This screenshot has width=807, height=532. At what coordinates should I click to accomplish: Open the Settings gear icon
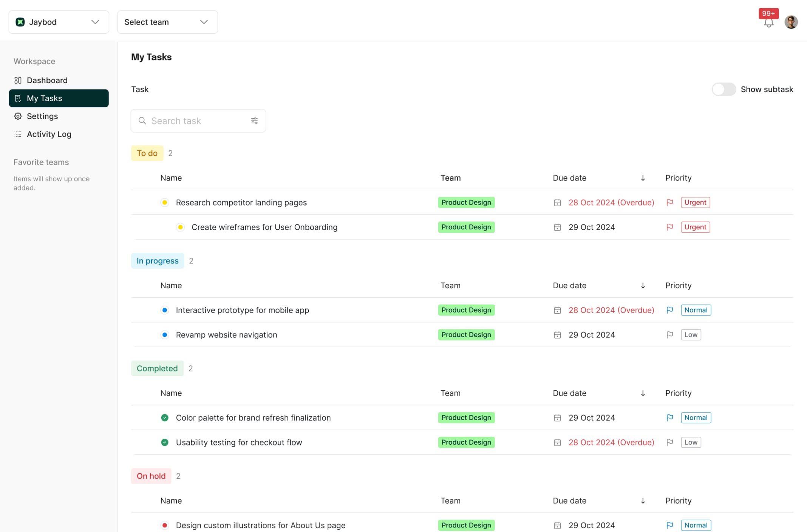click(18, 116)
